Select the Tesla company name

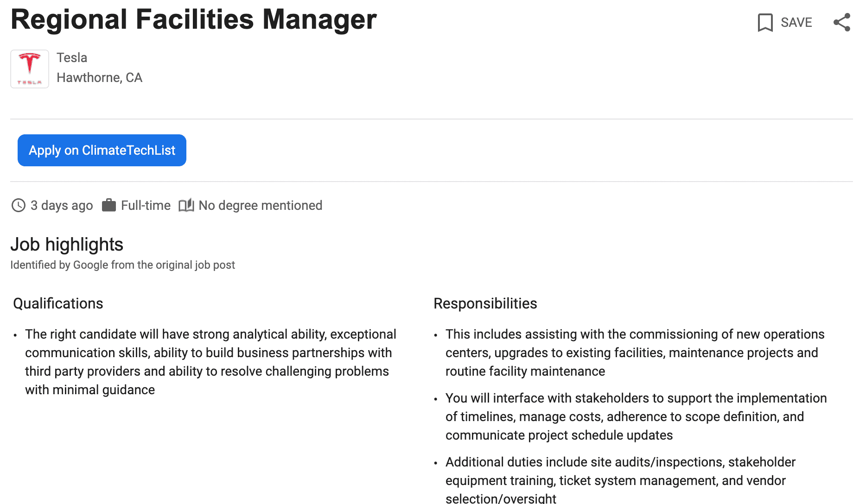point(72,57)
